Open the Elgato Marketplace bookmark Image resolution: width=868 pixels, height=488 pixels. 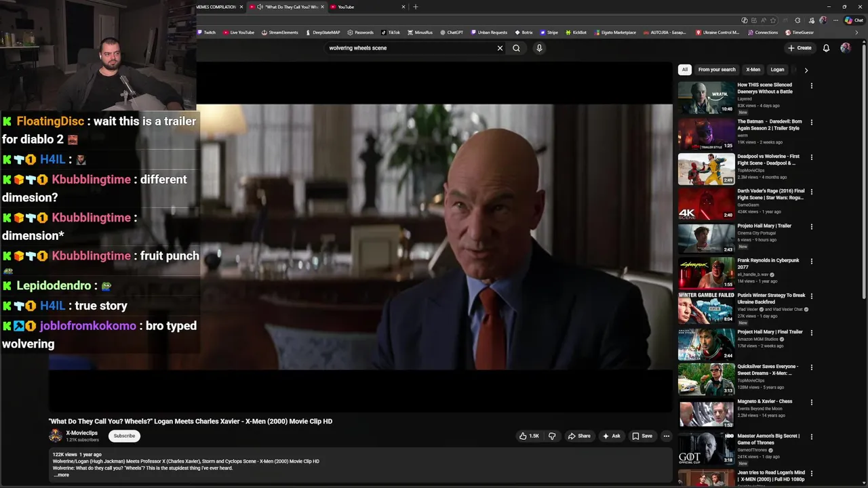coord(615,33)
